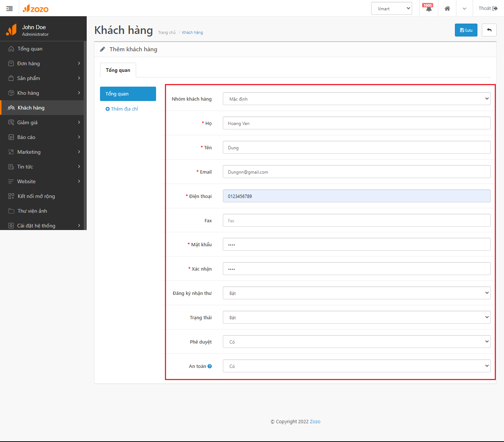Click the plus icon beside Thêm địa chỉ

(107, 109)
